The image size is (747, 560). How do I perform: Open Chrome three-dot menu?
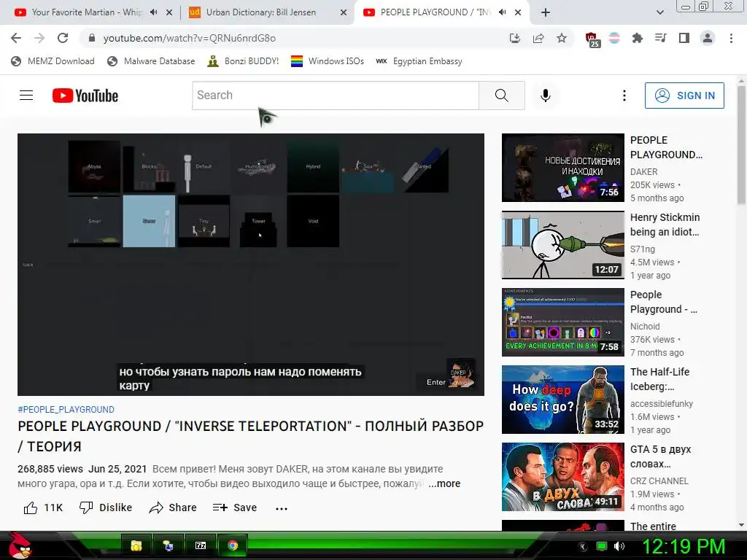click(731, 38)
